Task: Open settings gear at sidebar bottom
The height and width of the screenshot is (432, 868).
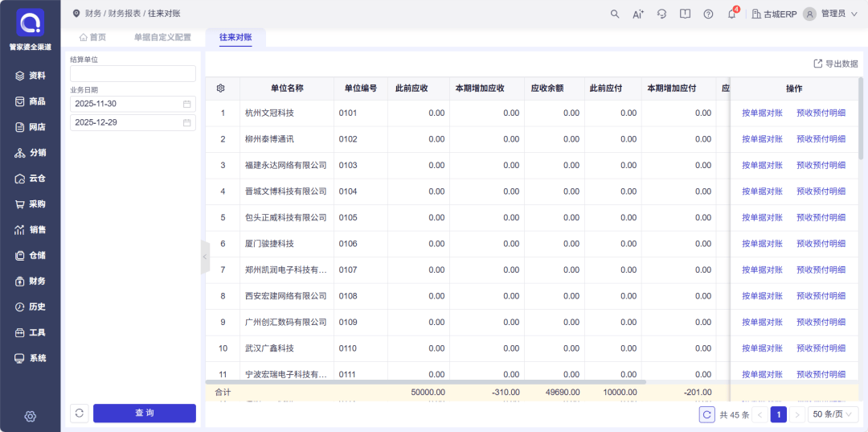Action: click(30, 416)
